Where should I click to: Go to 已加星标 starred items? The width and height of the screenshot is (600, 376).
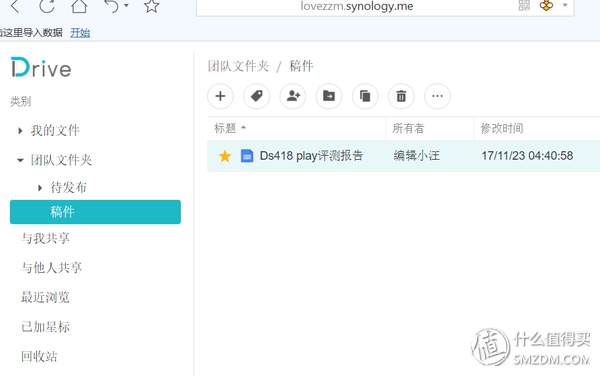click(45, 327)
